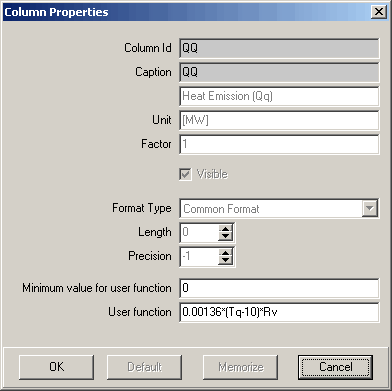Screen dimensions: 392x391
Task: Close the Column Properties dialog
Action: click(x=379, y=12)
